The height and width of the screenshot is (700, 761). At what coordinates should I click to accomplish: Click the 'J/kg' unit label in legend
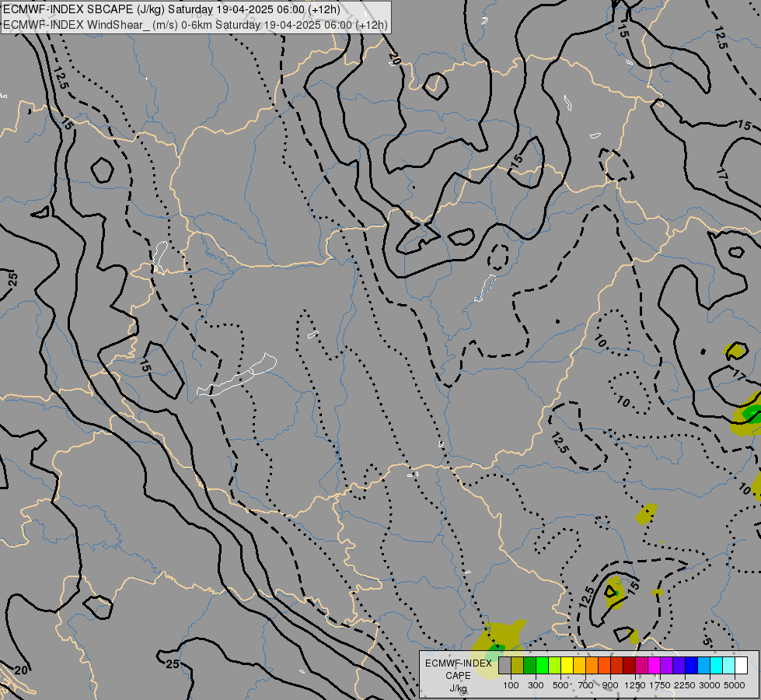458,688
